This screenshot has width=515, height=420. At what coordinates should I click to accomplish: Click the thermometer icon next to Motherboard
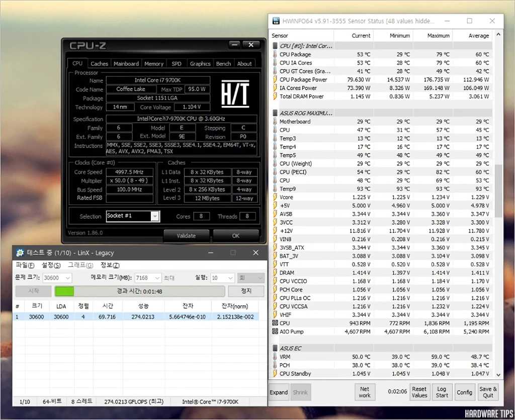(275, 122)
